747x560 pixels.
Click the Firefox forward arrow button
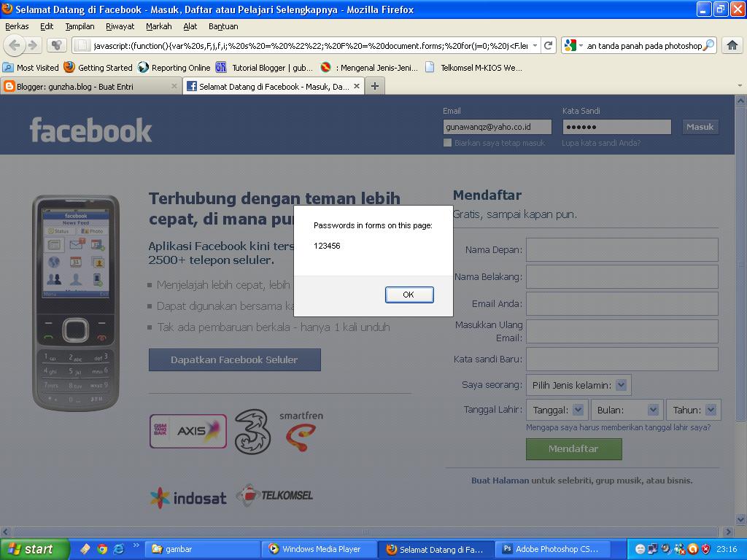(x=33, y=46)
